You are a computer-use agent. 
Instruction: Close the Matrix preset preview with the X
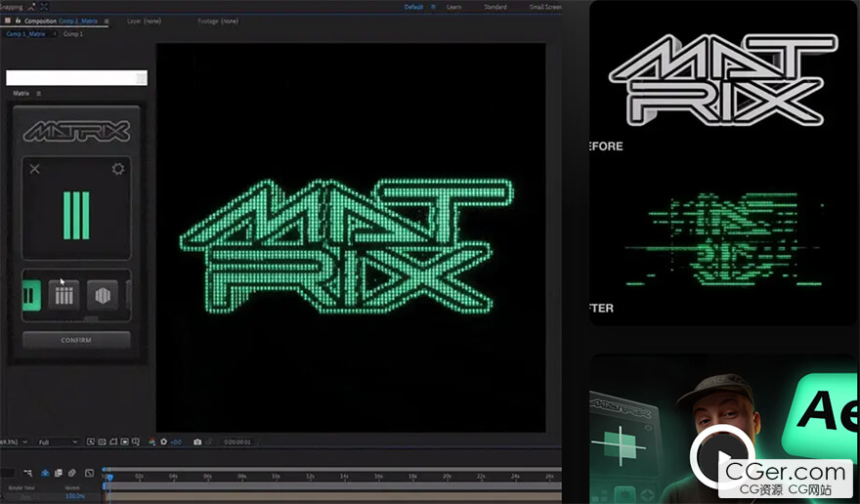(34, 168)
